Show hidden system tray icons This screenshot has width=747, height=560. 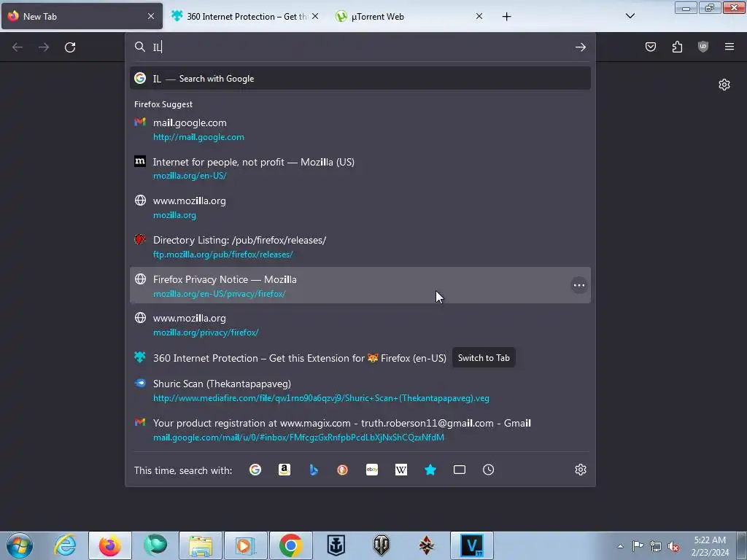(620, 546)
